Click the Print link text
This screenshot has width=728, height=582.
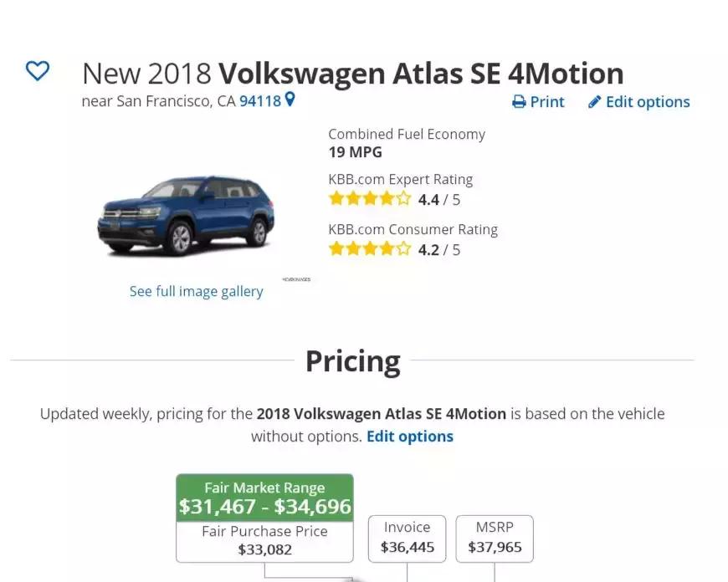[547, 102]
